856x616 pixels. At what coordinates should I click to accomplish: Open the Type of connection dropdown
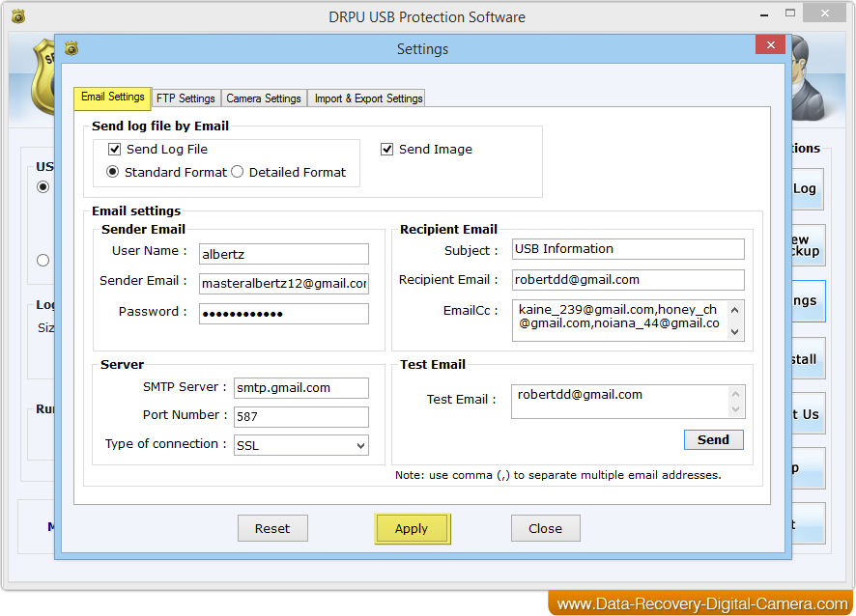click(x=300, y=445)
